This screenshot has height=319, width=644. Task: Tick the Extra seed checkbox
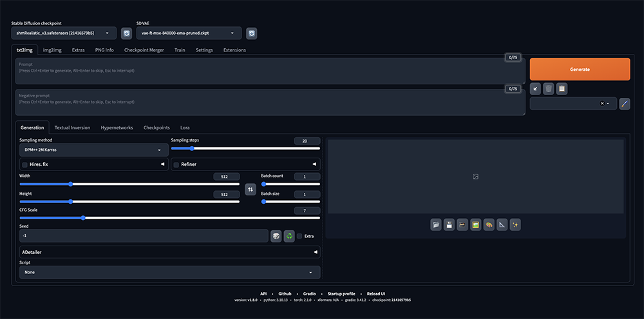click(299, 236)
